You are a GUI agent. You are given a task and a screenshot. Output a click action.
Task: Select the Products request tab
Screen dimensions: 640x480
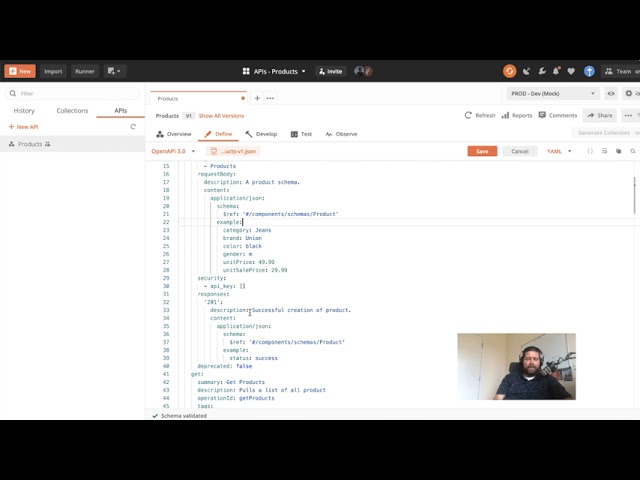coord(199,98)
